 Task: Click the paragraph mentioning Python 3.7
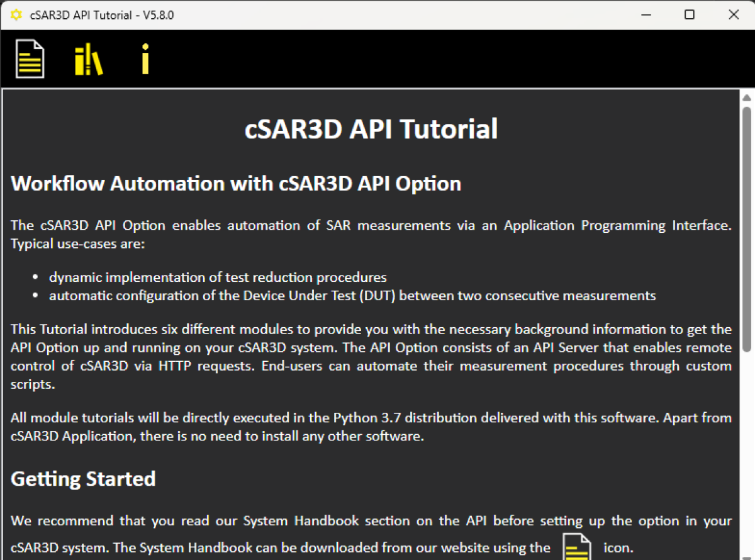click(x=371, y=427)
